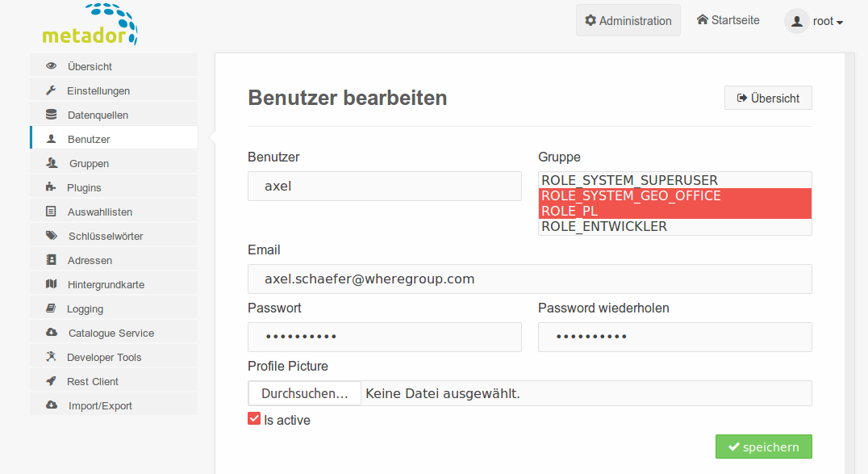Uncheck the Is active checkbox
The height and width of the screenshot is (474, 868).
coord(254,418)
